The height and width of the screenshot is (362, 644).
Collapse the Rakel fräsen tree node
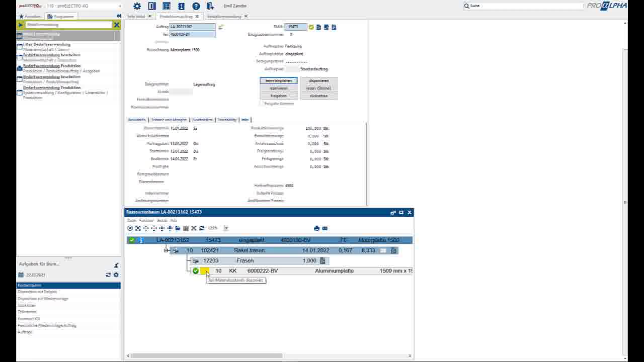(x=166, y=250)
